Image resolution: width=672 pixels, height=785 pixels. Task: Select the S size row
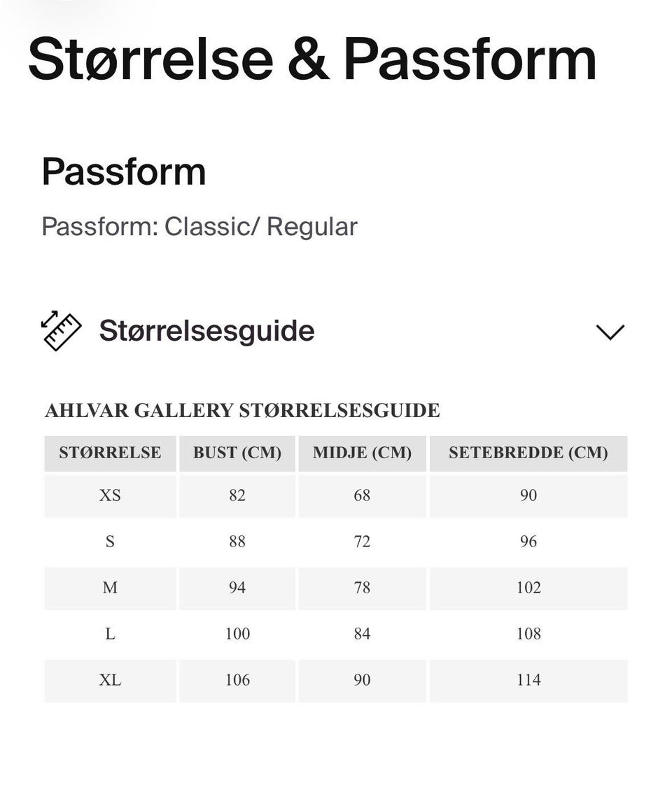(110, 542)
